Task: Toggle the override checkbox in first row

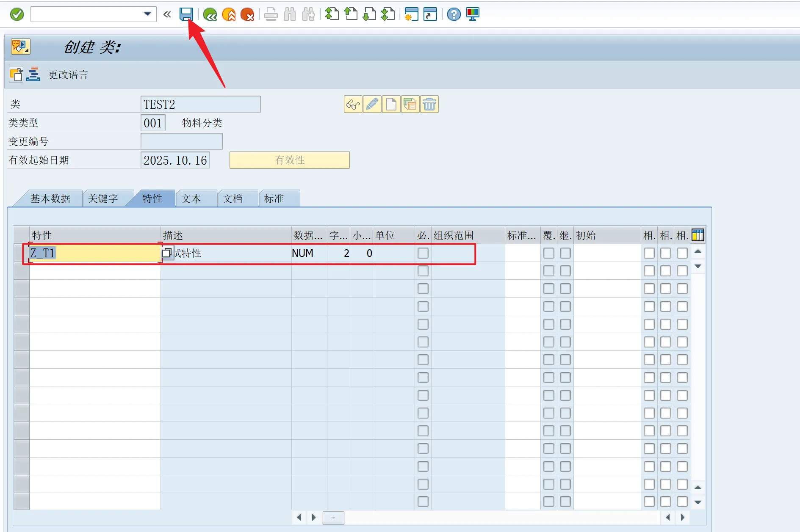Action: [x=548, y=253]
